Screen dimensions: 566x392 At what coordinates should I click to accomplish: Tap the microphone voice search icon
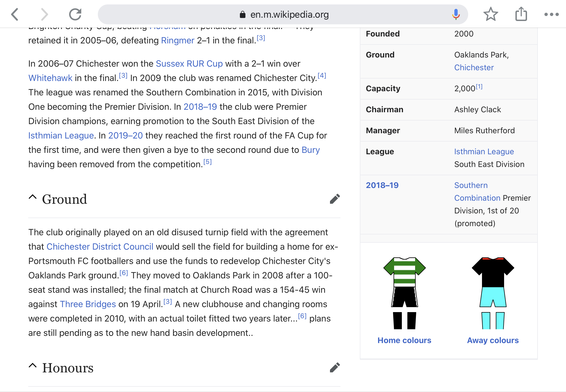pyautogui.click(x=456, y=14)
